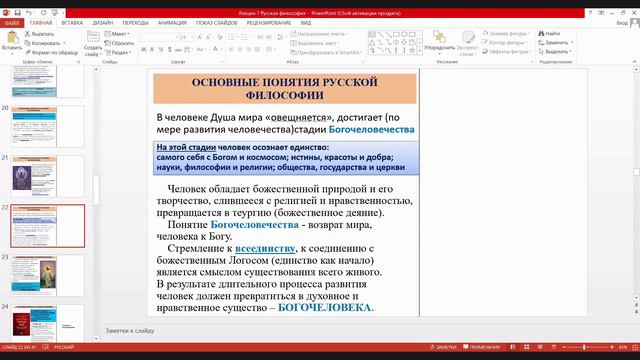Image resolution: width=640 pixels, height=360 pixels.
Task: Select slide 21 thumbnail
Action: click(48, 176)
